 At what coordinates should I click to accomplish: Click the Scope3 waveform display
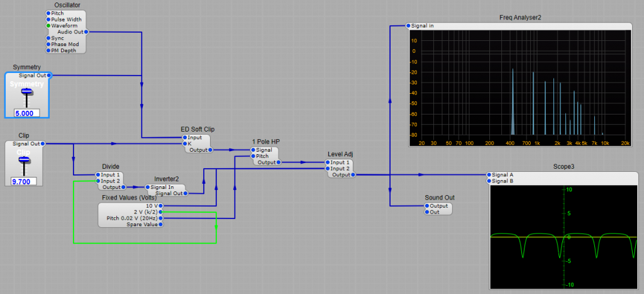560,237
